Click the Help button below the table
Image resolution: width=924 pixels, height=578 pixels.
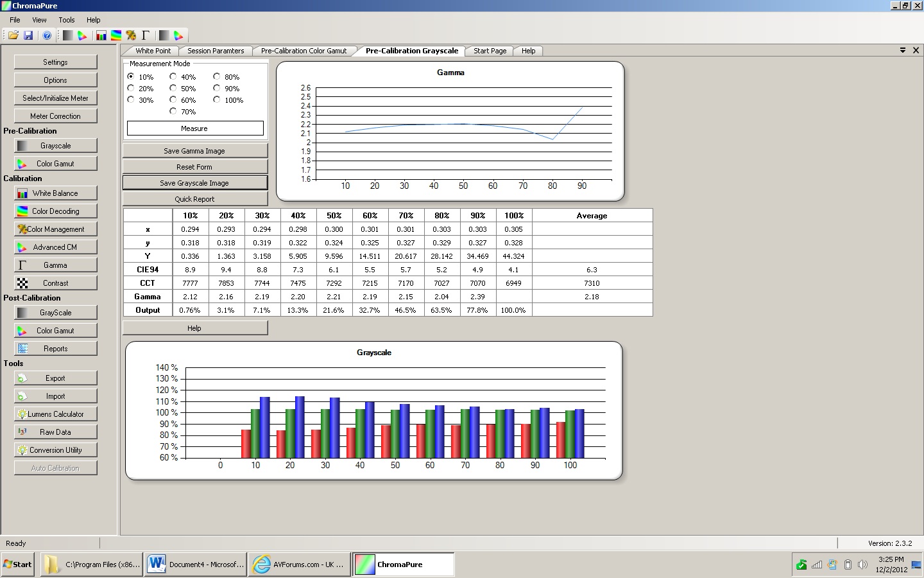195,328
